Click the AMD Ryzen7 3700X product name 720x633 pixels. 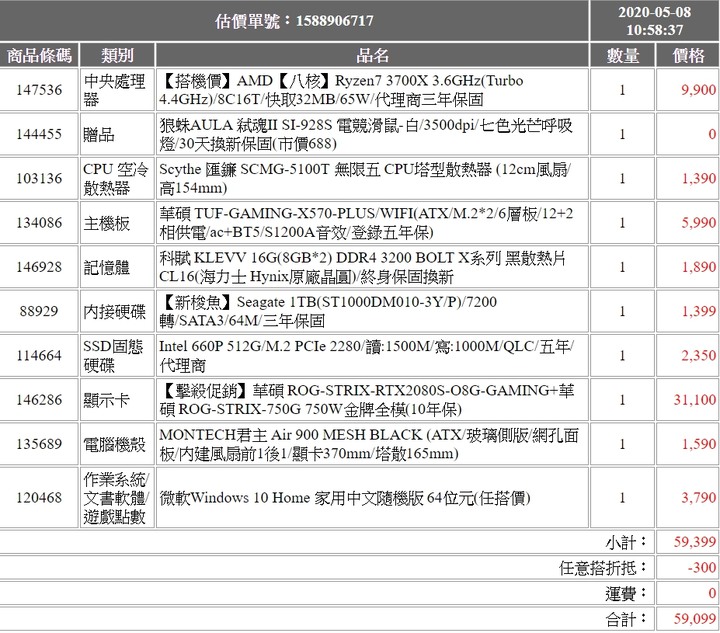pos(341,90)
